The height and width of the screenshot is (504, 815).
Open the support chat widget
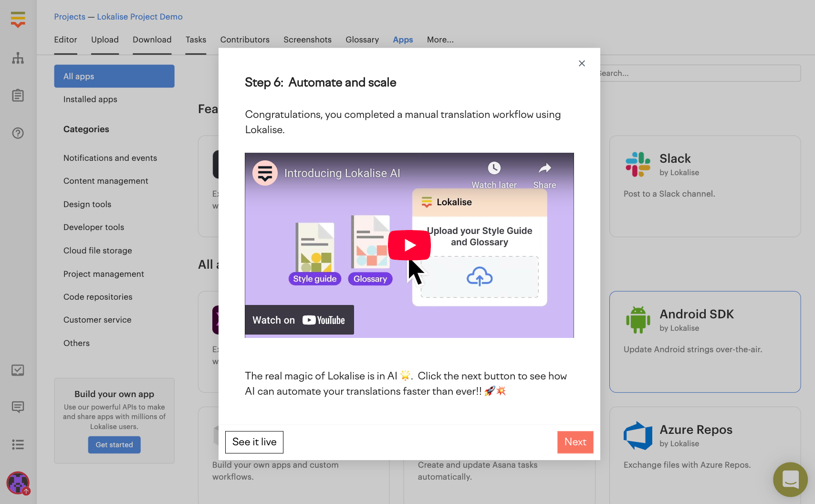(790, 479)
